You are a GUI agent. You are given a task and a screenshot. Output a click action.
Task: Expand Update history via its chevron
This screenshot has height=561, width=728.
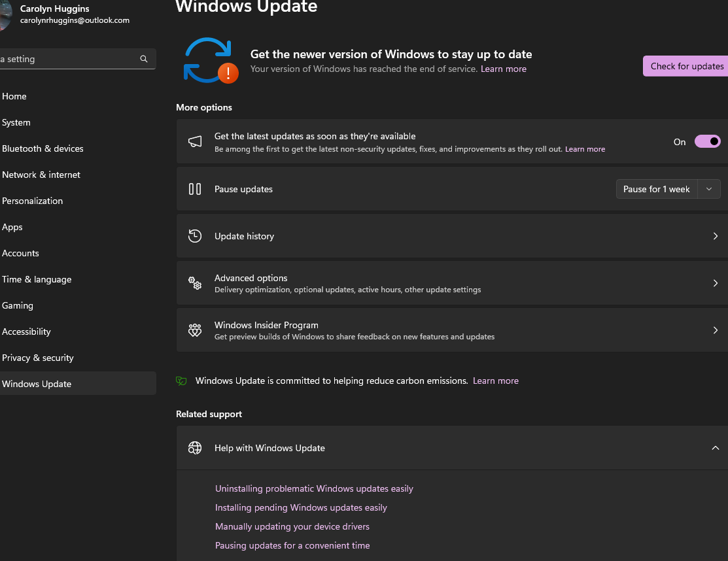click(x=715, y=235)
